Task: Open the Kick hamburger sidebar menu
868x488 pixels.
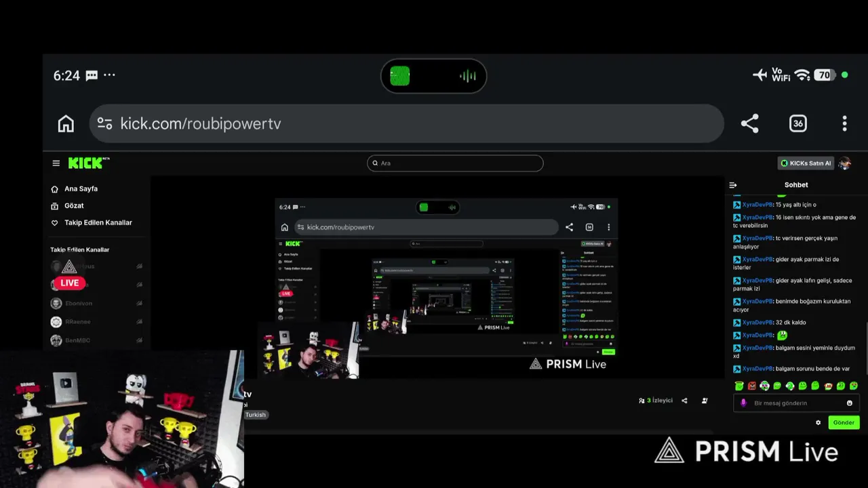Action: coord(56,163)
